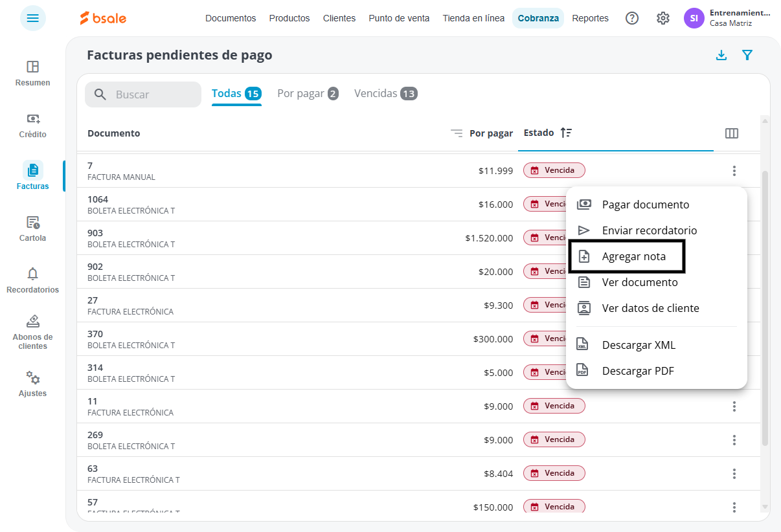Open Ajustes in the sidebar
This screenshot has height=532, width=781.
pyautogui.click(x=33, y=384)
